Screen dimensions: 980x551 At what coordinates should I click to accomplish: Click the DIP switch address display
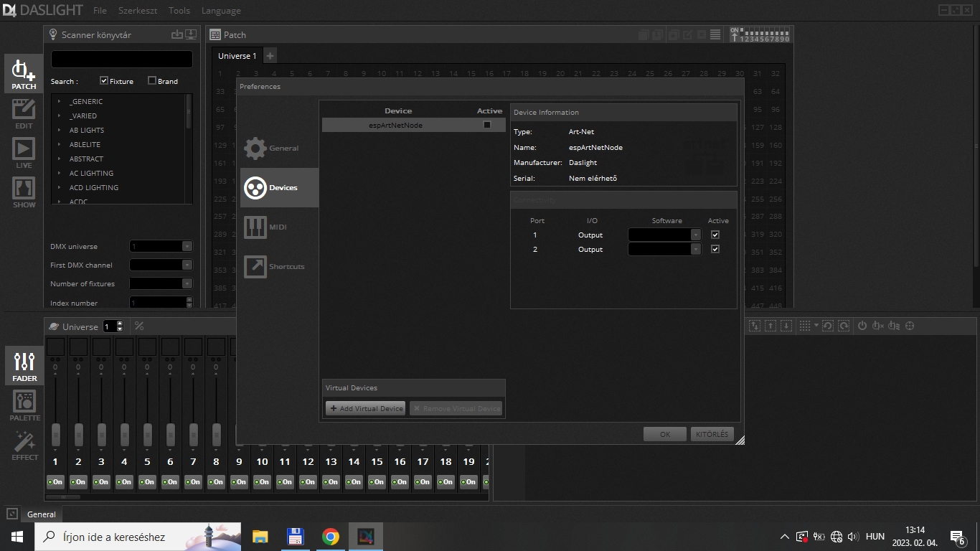tap(759, 34)
